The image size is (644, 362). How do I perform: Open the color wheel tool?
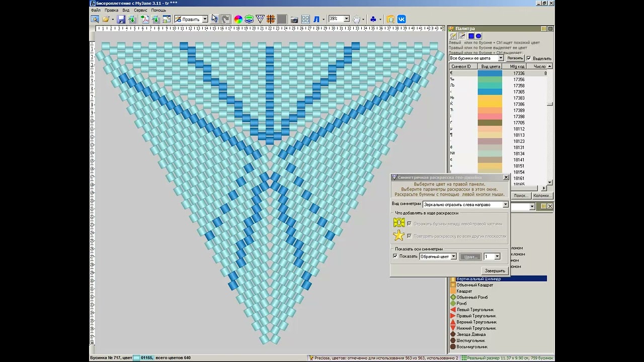click(238, 19)
